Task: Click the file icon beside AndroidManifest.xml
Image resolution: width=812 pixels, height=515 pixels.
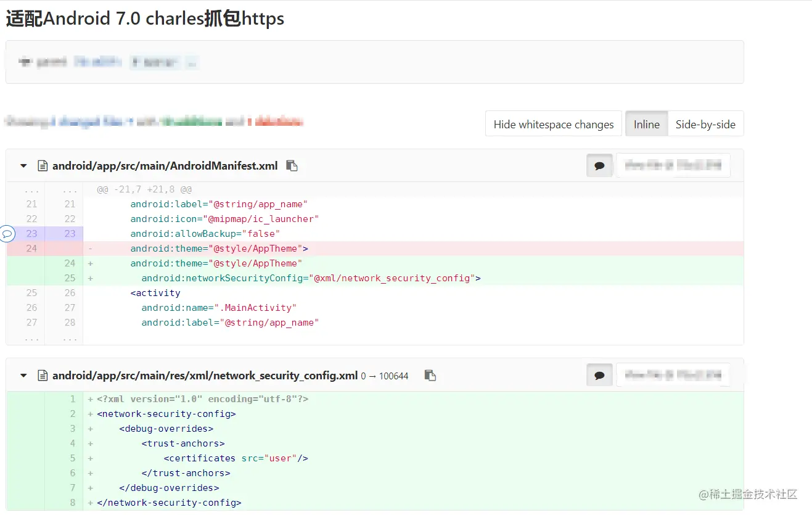Action: [43, 166]
